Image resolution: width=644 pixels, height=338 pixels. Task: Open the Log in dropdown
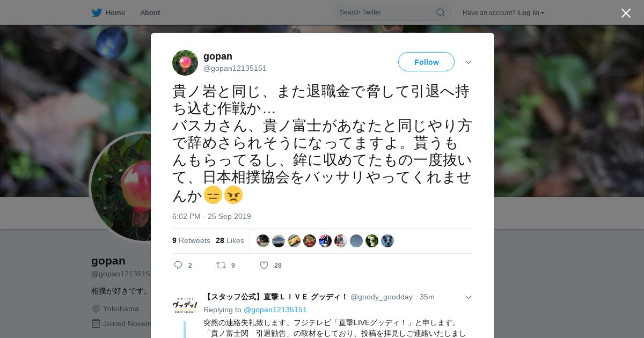point(531,13)
